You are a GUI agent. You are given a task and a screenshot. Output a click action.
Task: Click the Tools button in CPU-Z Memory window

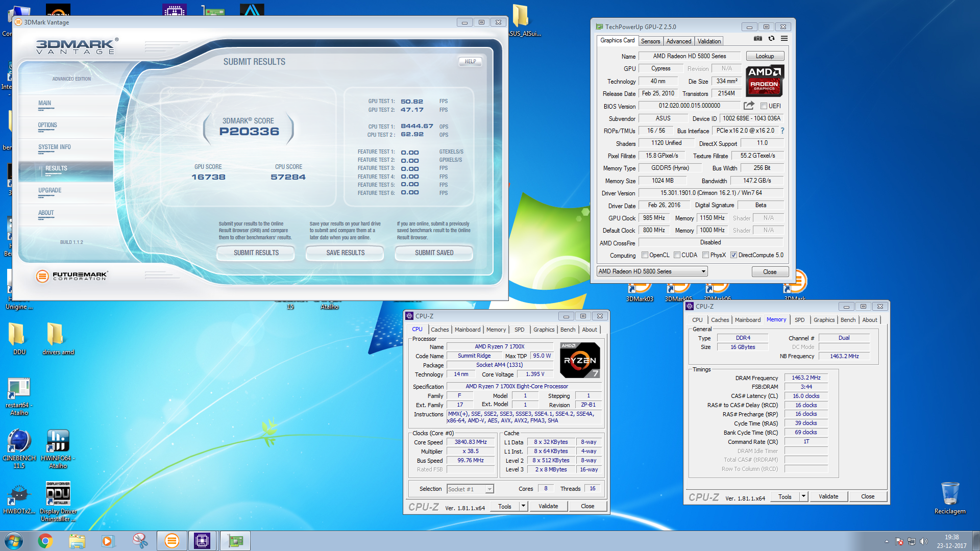(785, 496)
